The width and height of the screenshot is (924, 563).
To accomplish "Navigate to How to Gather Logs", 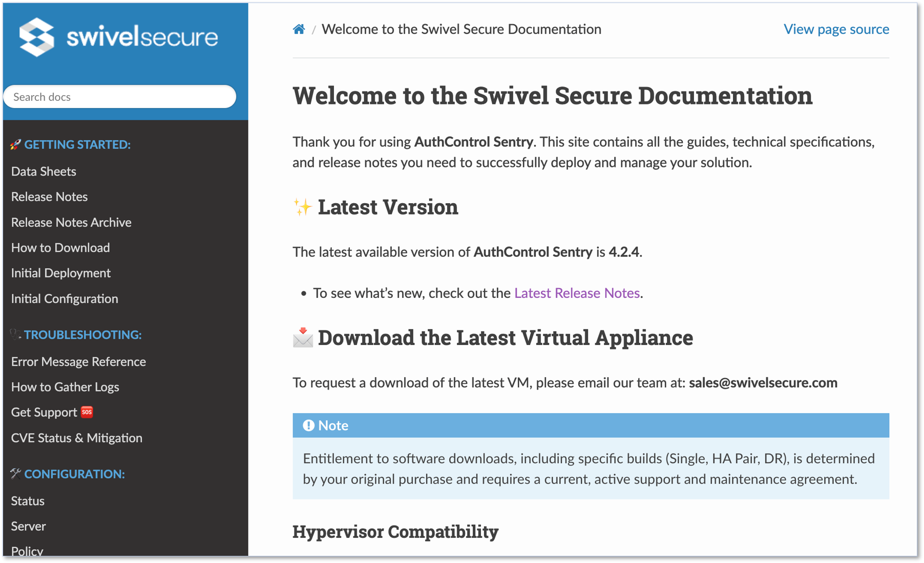I will click(x=65, y=387).
